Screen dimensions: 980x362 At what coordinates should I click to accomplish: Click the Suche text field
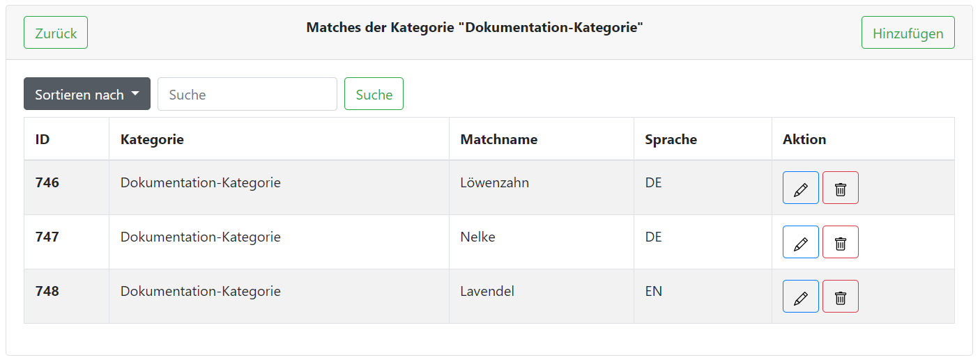point(247,94)
